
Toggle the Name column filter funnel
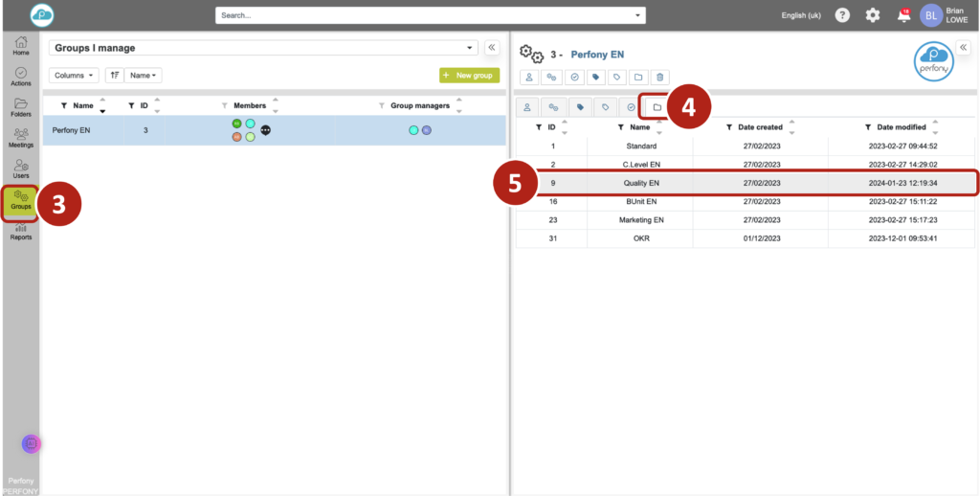pos(64,105)
